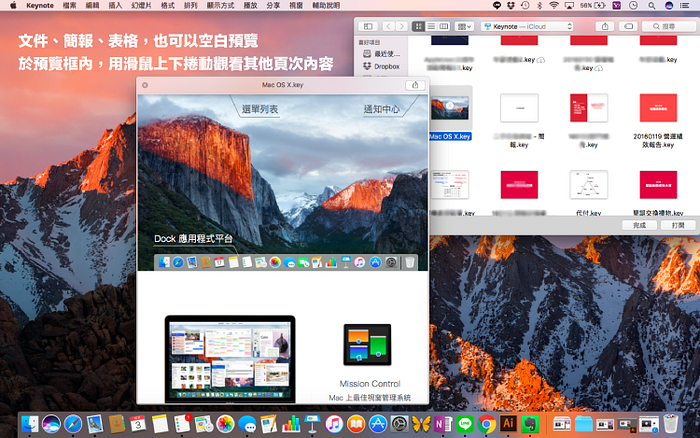
Task: Open the Keynote application menu
Action: click(x=40, y=5)
